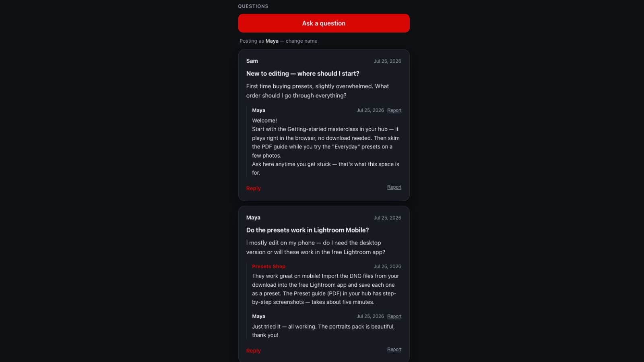Screen dimensions: 644x362
Task: Select Maya as author of Lightroom question
Action: (253, 218)
